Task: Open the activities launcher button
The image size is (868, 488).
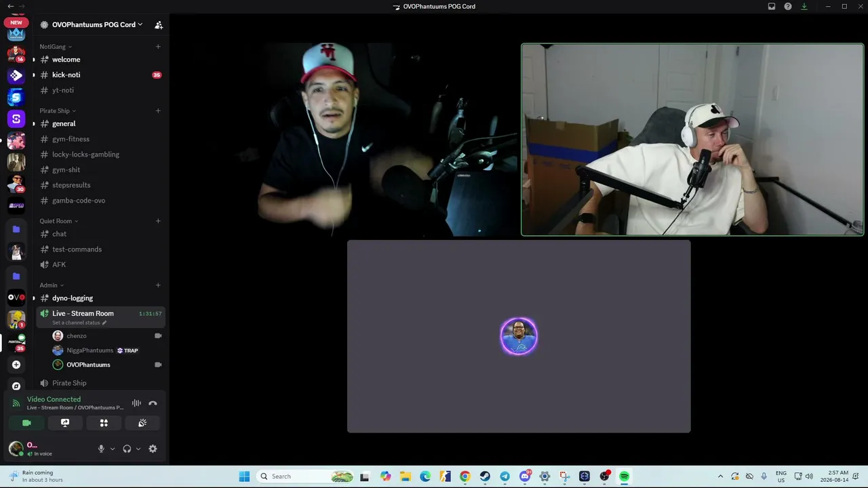Action: point(104,423)
